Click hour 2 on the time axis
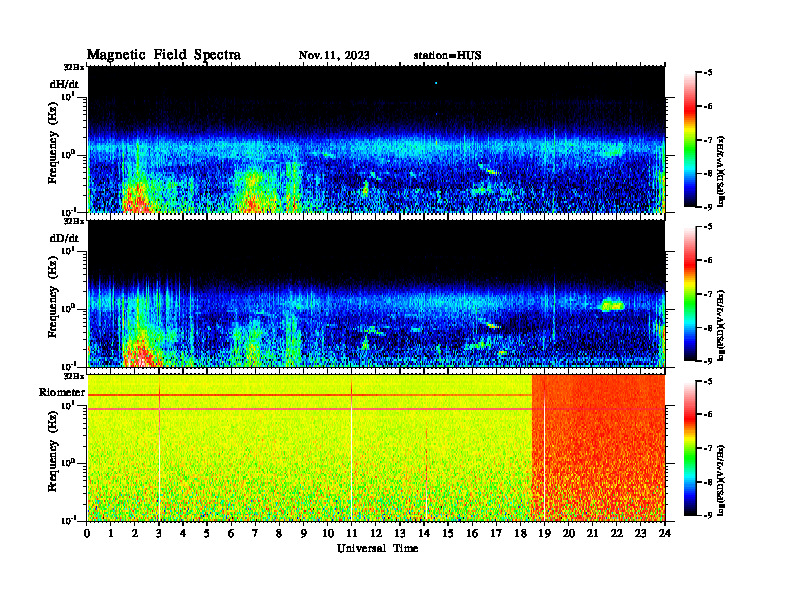 pyautogui.click(x=135, y=533)
